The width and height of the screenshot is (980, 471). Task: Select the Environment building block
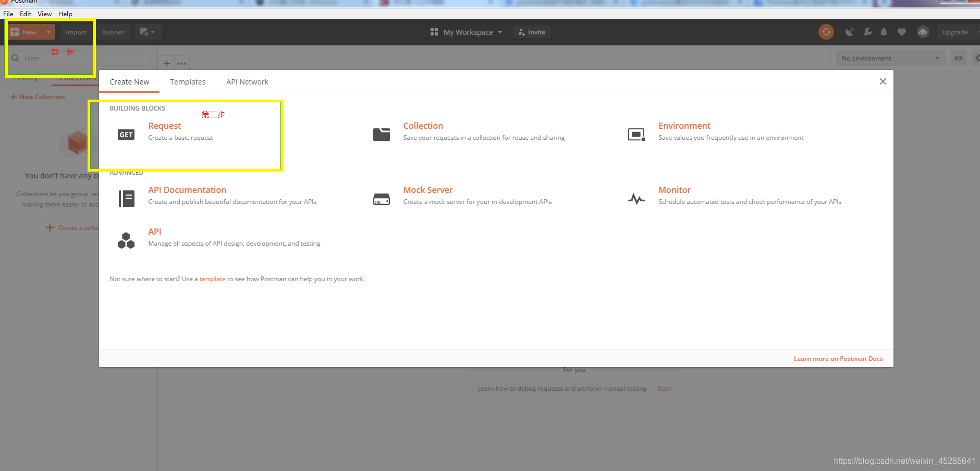tap(684, 126)
